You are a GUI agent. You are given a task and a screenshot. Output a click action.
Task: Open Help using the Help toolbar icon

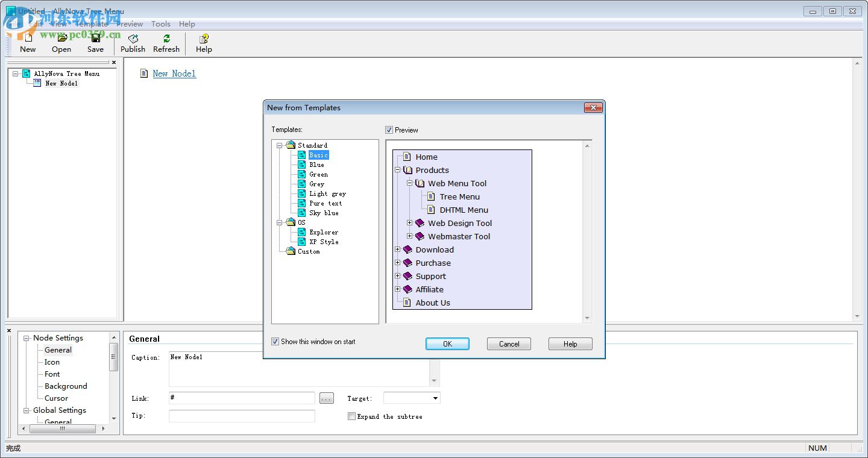tap(203, 37)
